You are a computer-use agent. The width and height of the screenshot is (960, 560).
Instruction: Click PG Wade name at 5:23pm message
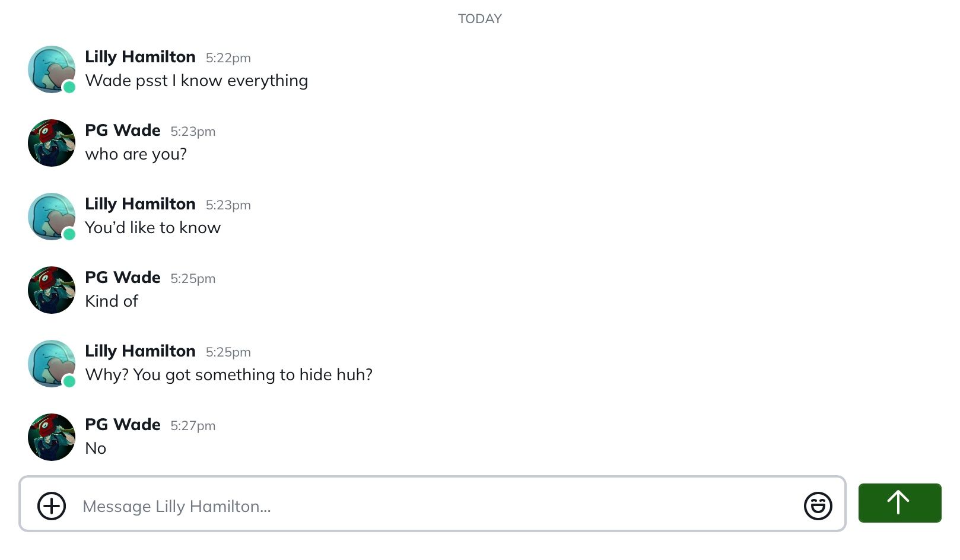[x=123, y=131]
